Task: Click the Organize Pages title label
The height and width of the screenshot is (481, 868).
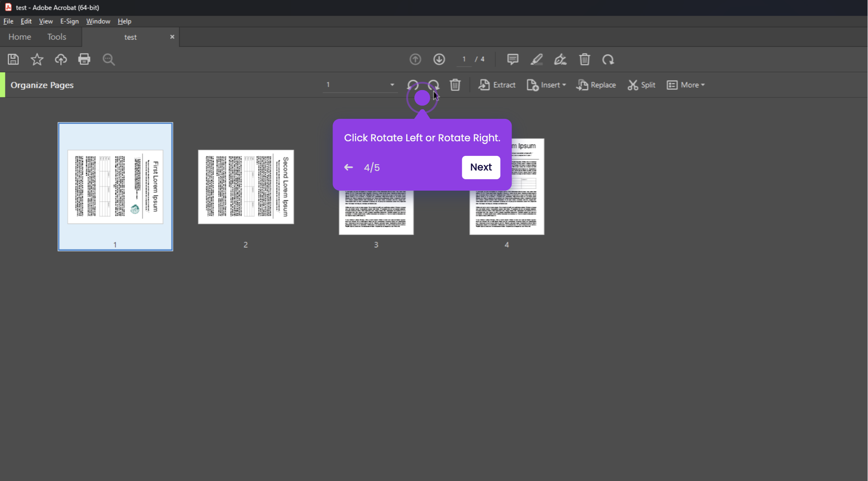Action: tap(42, 85)
